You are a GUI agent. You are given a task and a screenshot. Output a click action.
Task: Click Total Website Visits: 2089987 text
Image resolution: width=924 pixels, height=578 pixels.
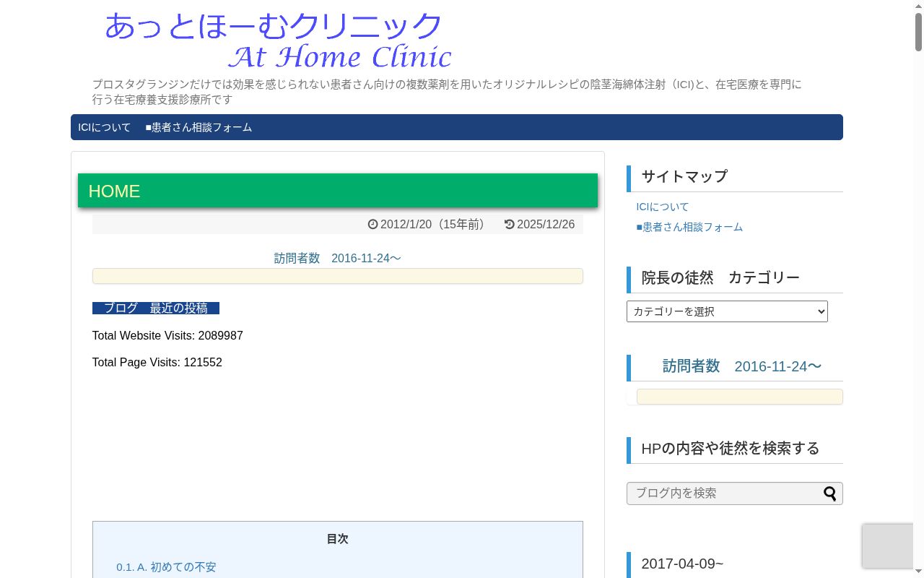[x=167, y=336]
